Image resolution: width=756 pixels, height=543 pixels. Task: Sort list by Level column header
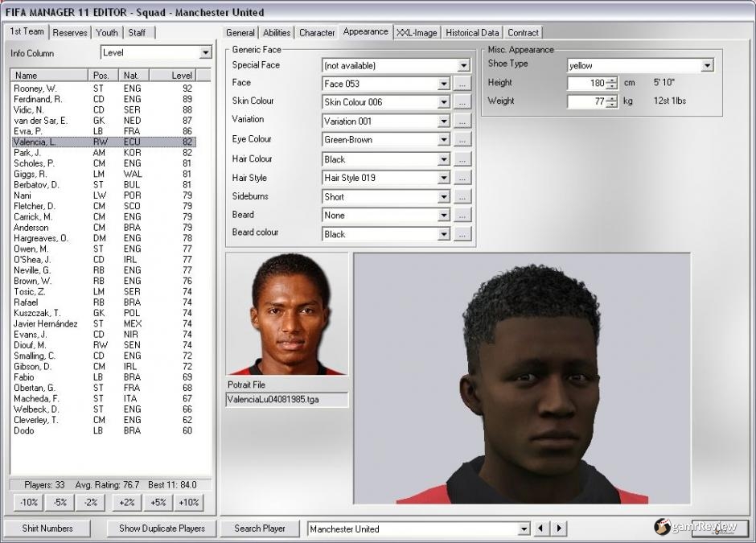tap(173, 76)
